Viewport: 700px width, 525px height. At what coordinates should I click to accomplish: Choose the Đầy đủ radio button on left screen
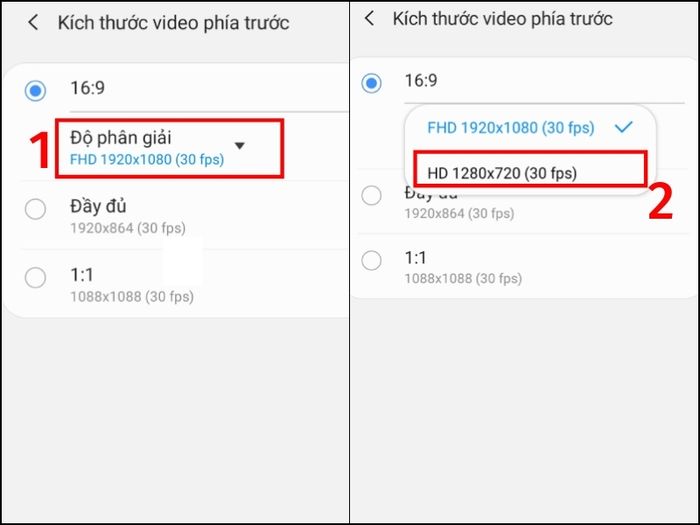tap(35, 208)
